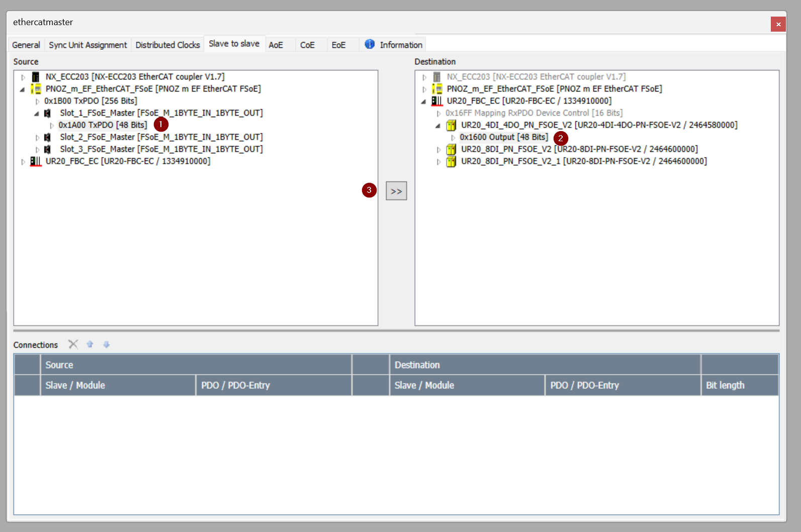
Task: Select 'UR20_8DI_PN_FSOE_V2_1' row label
Action: (x=584, y=161)
